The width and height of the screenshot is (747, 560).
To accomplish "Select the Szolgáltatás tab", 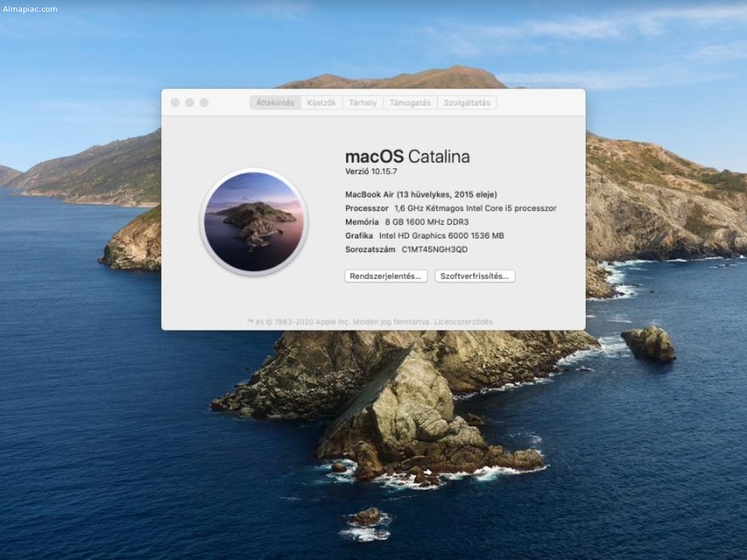I will 467,103.
